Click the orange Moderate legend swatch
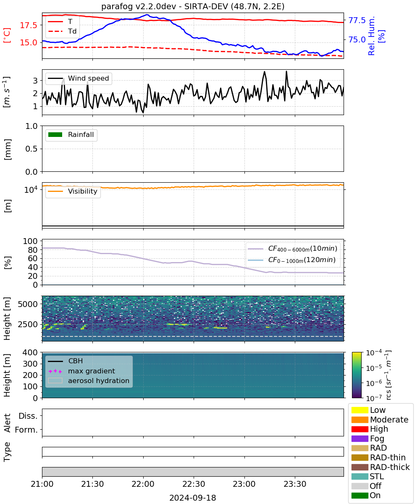420x504 pixels. coord(360,420)
